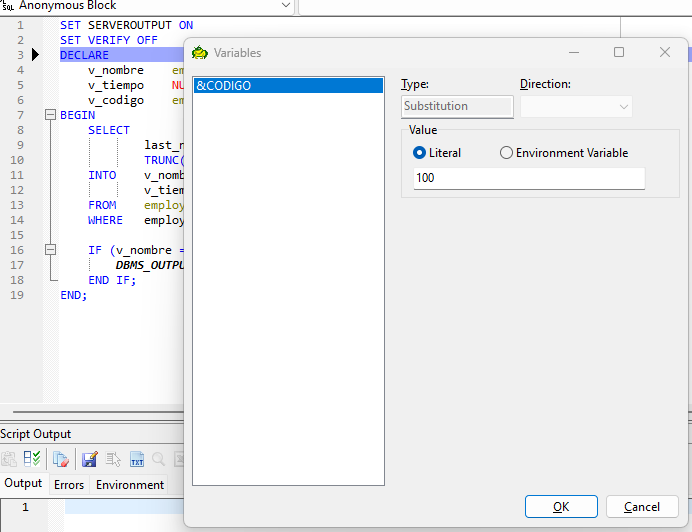The width and height of the screenshot is (692, 532).
Task: Collapse the BEGIN code block
Action: tap(51, 116)
